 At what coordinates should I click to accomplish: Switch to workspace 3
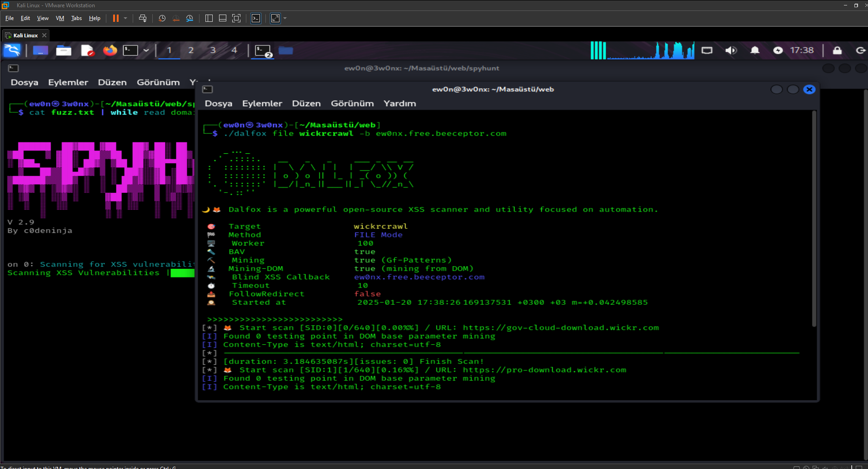coord(213,50)
